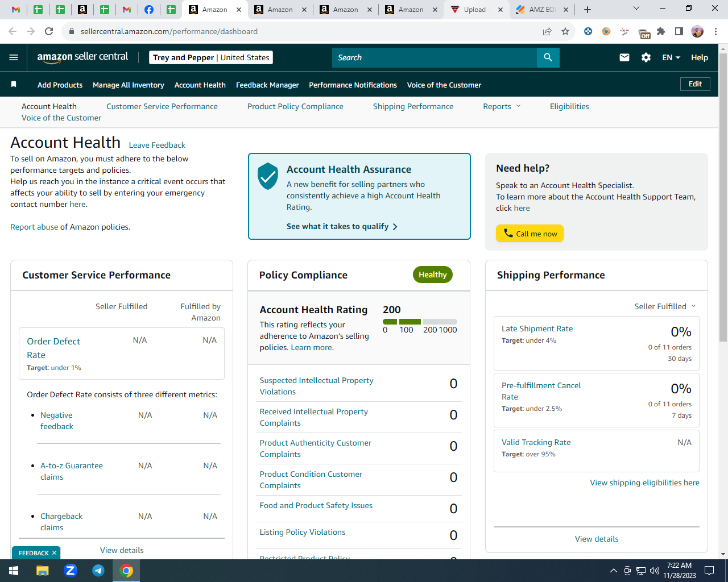Open the Trey and Pepper marketplace switcher
Screen dimensions: 728x582
pos(211,57)
